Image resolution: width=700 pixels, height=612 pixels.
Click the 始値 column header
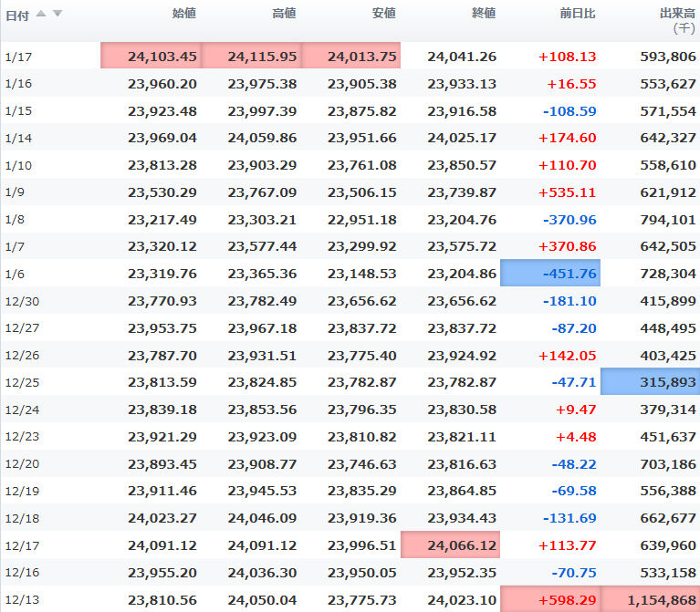[184, 14]
